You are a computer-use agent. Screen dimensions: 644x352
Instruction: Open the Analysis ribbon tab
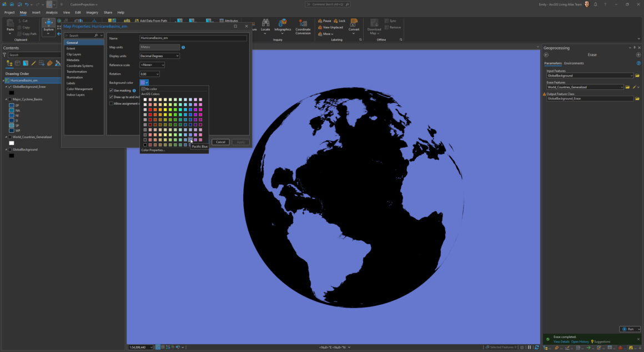(x=52, y=12)
